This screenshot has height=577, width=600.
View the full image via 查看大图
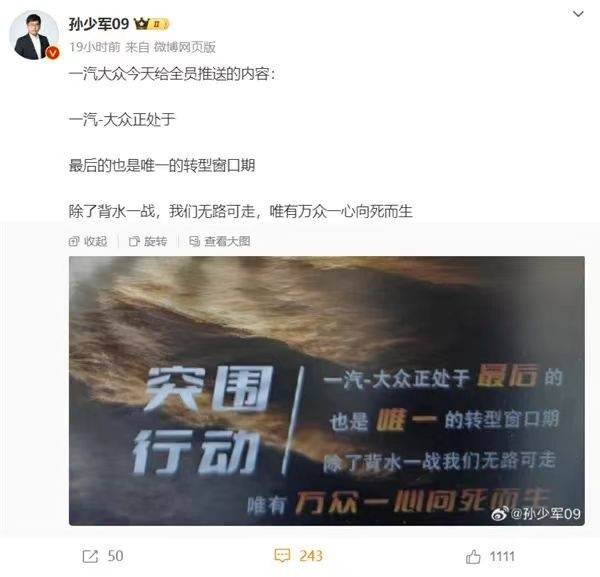coord(220,241)
